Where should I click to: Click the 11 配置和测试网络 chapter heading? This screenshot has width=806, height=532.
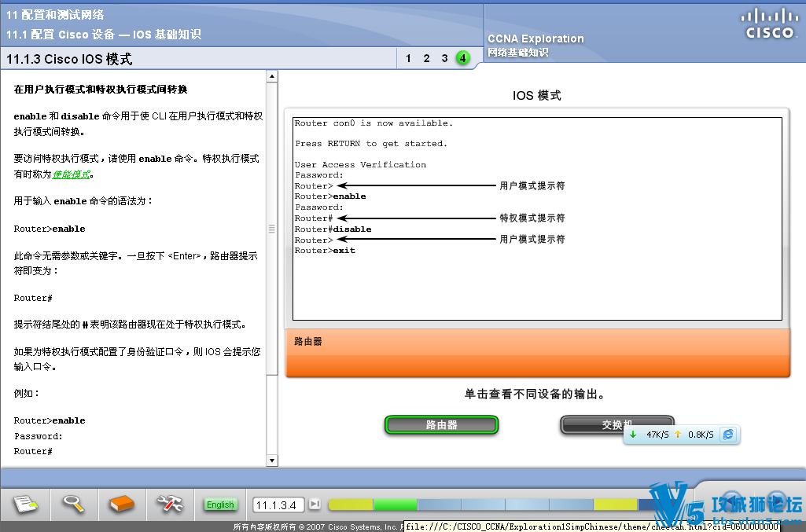[55, 15]
